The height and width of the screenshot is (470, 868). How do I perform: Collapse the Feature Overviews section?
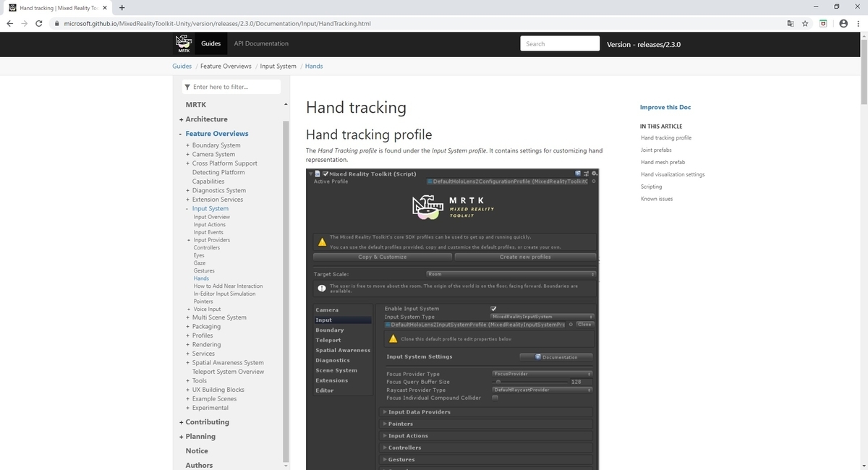(x=181, y=134)
